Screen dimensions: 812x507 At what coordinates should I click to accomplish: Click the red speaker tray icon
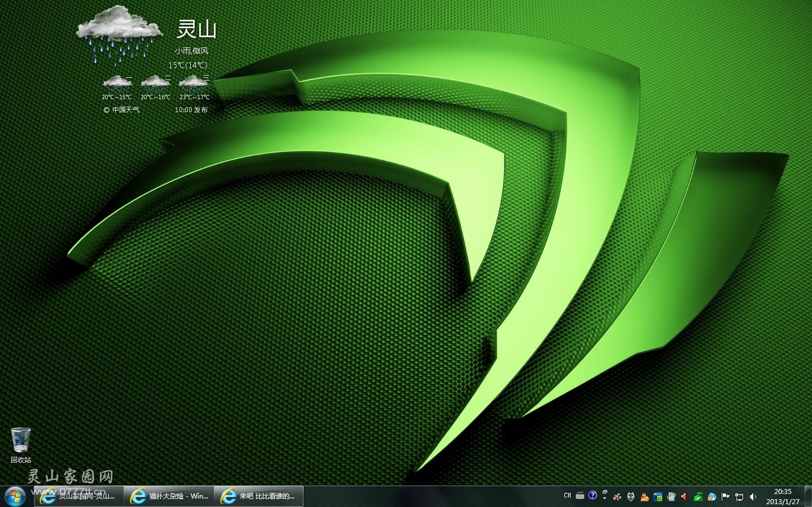[x=684, y=497]
